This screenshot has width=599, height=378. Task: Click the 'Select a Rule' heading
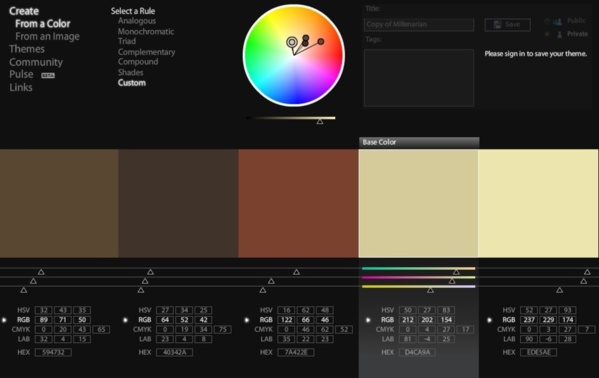click(133, 11)
